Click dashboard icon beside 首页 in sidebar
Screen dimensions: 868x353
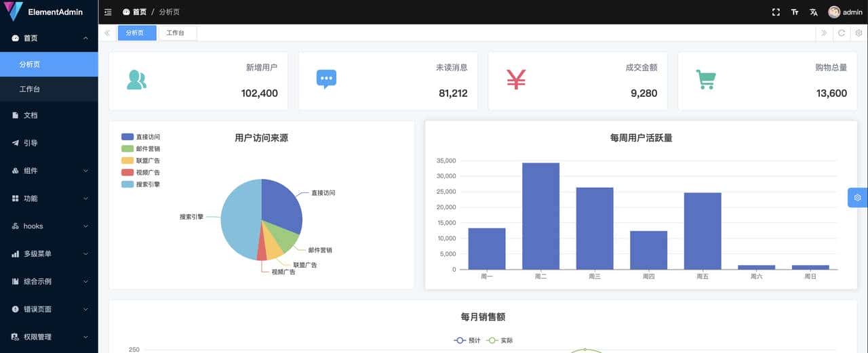pos(16,39)
